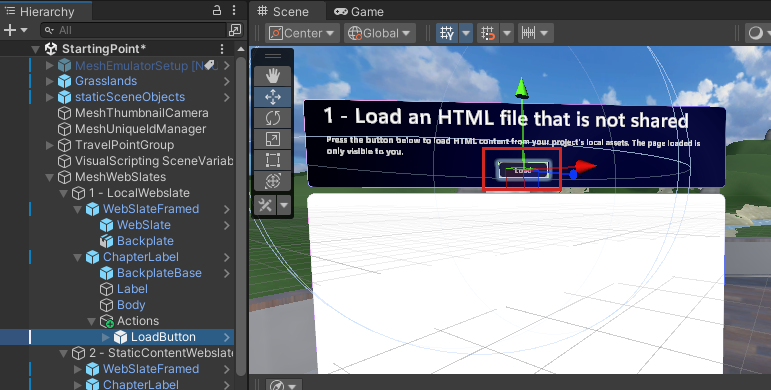Open Grasslands prefab via chevron
771x390 pixels.
tap(227, 81)
